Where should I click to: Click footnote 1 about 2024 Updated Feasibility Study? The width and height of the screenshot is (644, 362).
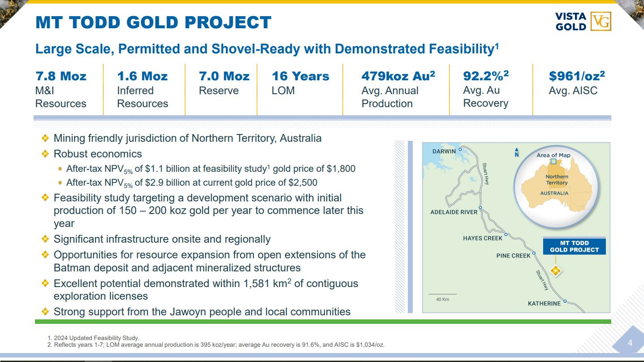93,338
